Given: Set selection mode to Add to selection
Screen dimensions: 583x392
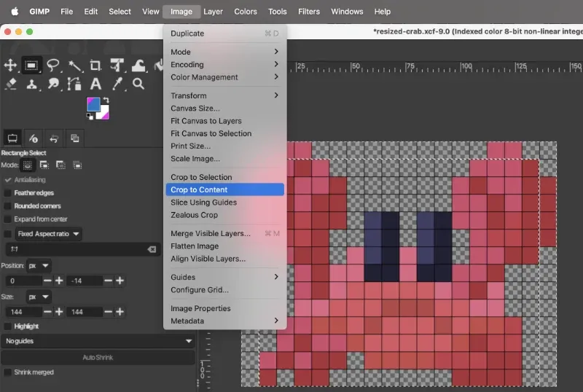Looking at the screenshot, I should (44, 165).
